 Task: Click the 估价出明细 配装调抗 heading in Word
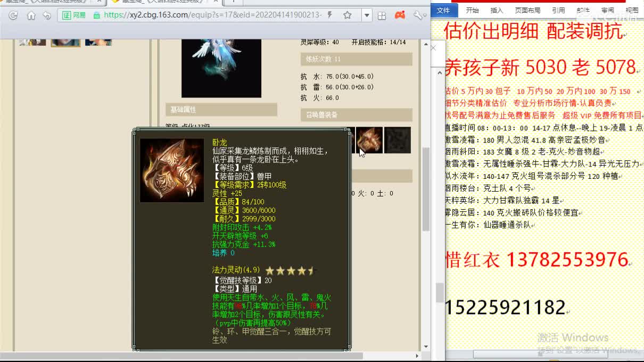click(533, 32)
